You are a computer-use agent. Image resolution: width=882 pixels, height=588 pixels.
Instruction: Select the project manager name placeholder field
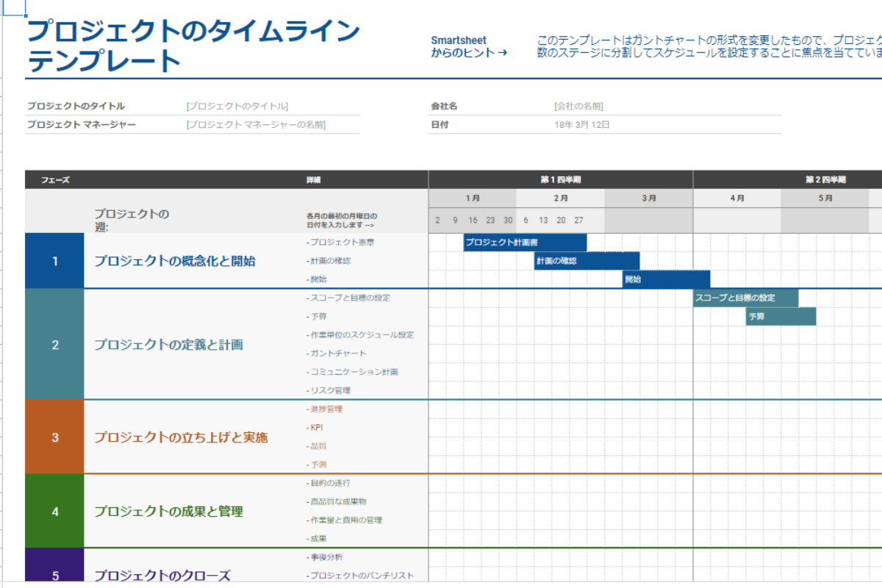pos(256,125)
